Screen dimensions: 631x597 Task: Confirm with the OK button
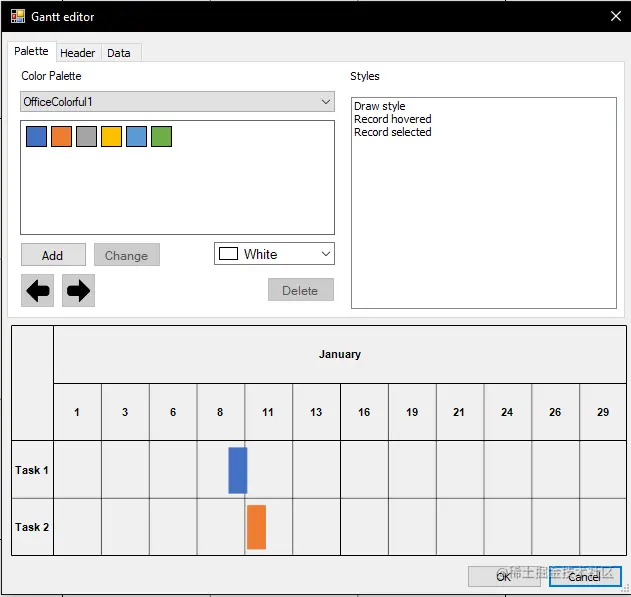503,576
